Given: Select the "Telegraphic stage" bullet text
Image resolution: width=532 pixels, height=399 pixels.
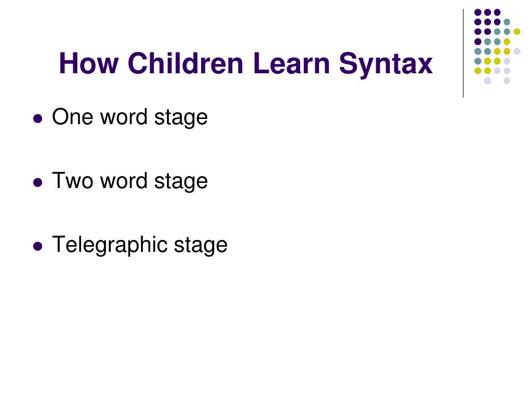Looking at the screenshot, I should pos(140,245).
